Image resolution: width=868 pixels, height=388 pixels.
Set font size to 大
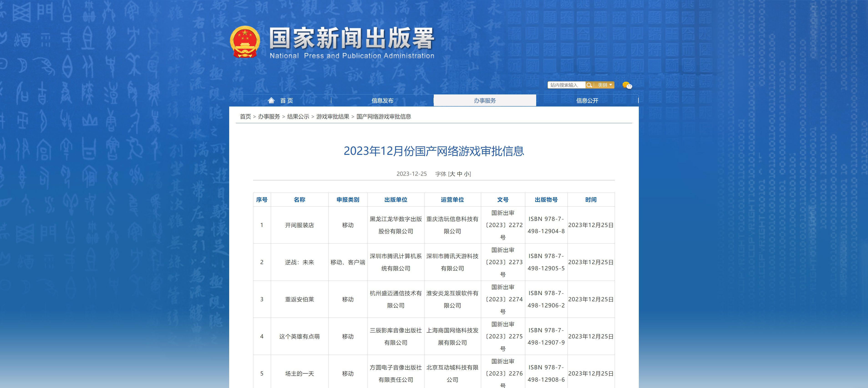click(452, 174)
